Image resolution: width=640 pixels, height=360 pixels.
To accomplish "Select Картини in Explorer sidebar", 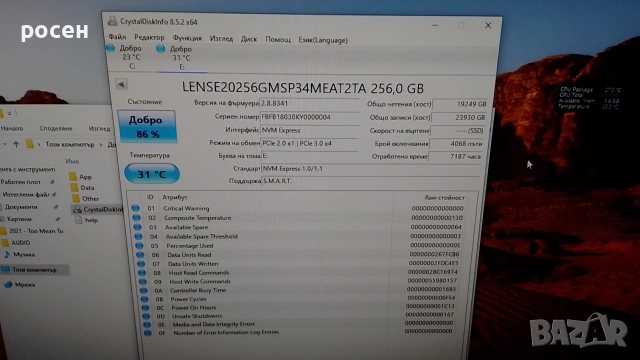I will 19,219.
